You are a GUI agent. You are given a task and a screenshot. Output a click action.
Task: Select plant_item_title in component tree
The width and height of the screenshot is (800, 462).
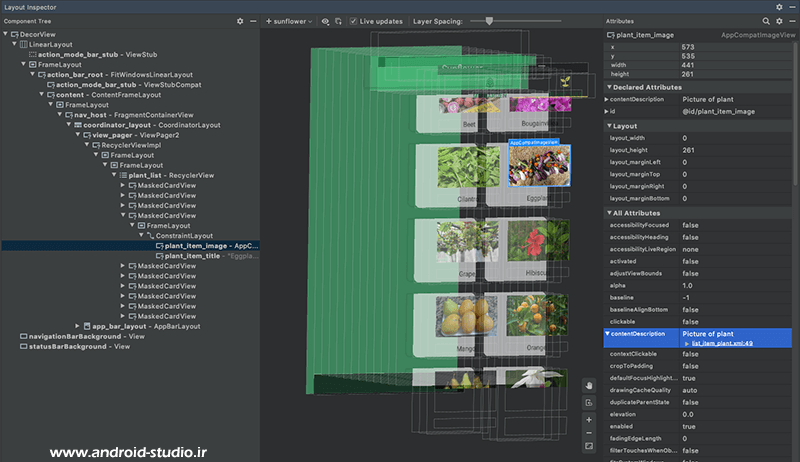coord(192,255)
